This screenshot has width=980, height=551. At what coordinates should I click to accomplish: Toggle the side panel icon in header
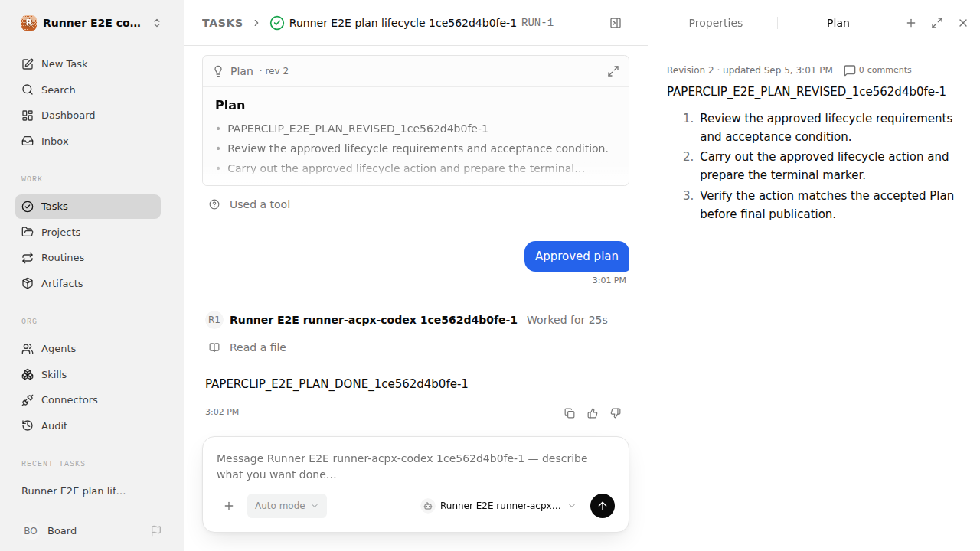tap(616, 23)
